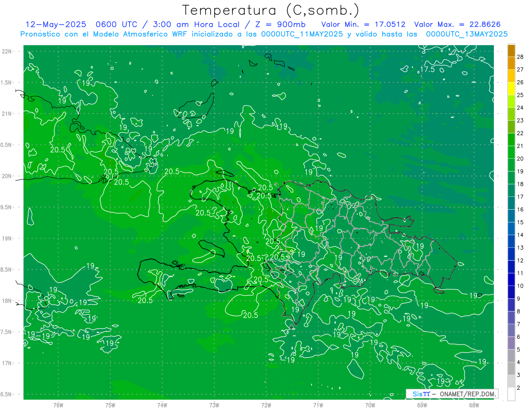Click the valid-until time "0000UTC_13MAY2025"
532x411 pixels.
point(467,34)
